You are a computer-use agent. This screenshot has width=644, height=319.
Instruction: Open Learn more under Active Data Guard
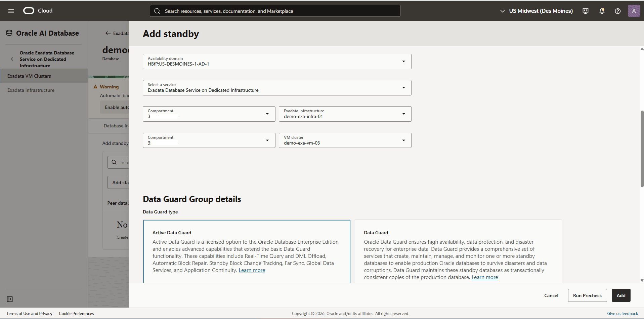(x=252, y=270)
